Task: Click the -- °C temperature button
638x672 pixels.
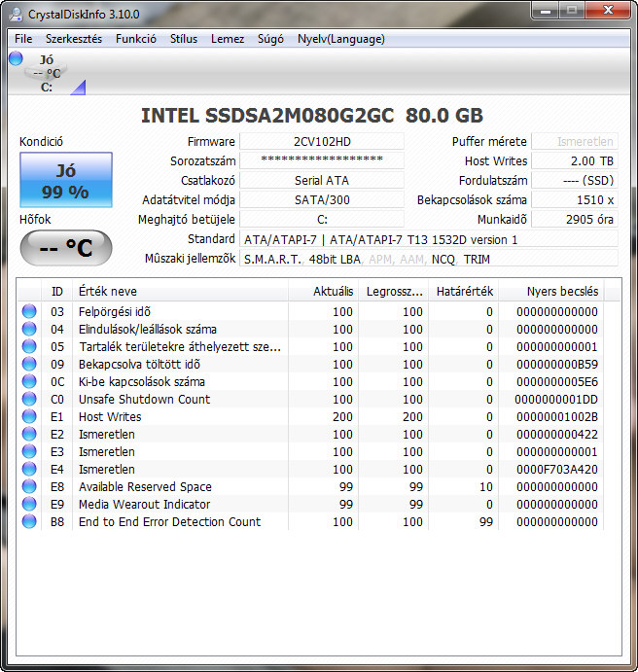Action: pos(66,248)
